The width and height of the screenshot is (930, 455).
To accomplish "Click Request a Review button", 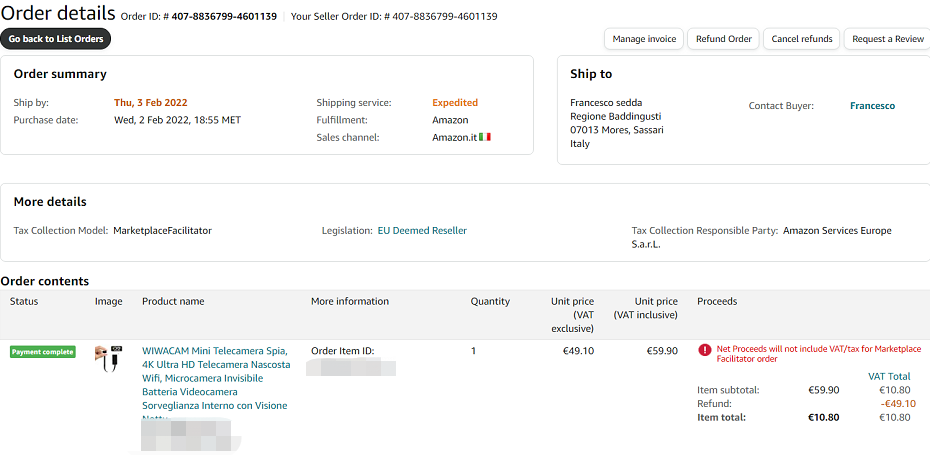I will 888,39.
